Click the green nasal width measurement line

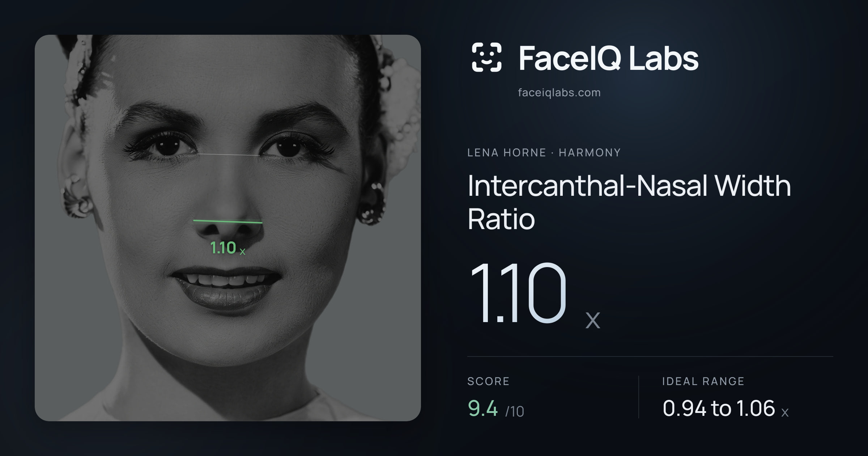click(228, 221)
